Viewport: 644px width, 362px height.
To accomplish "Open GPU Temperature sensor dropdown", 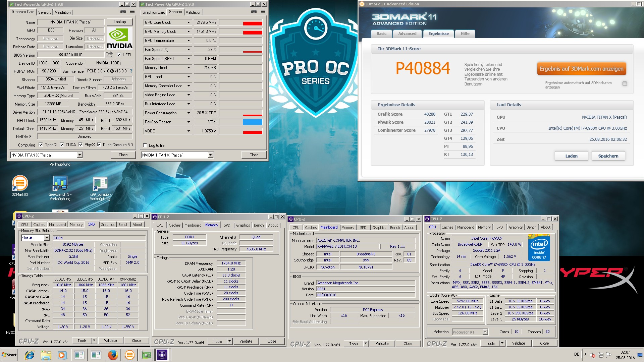I will [189, 41].
